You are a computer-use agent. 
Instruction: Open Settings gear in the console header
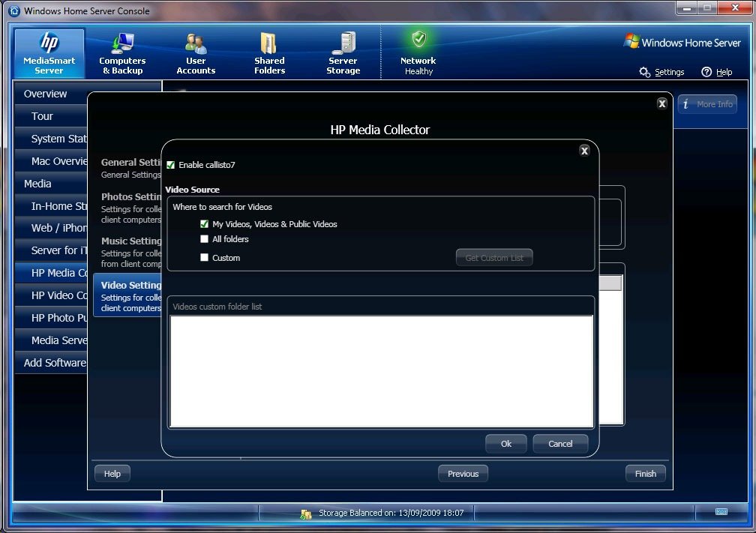[661, 72]
